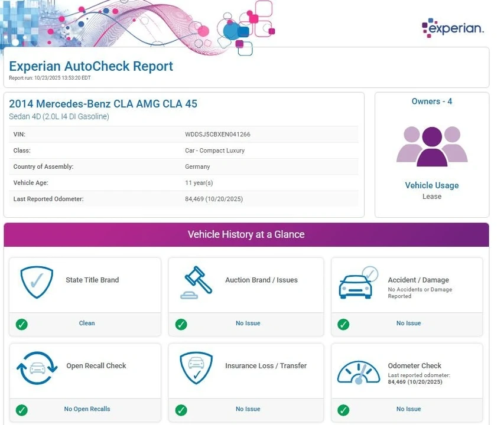504x425 pixels.
Task: Click green checkmark under Insurance Loss / Transfer
Action: tap(181, 410)
